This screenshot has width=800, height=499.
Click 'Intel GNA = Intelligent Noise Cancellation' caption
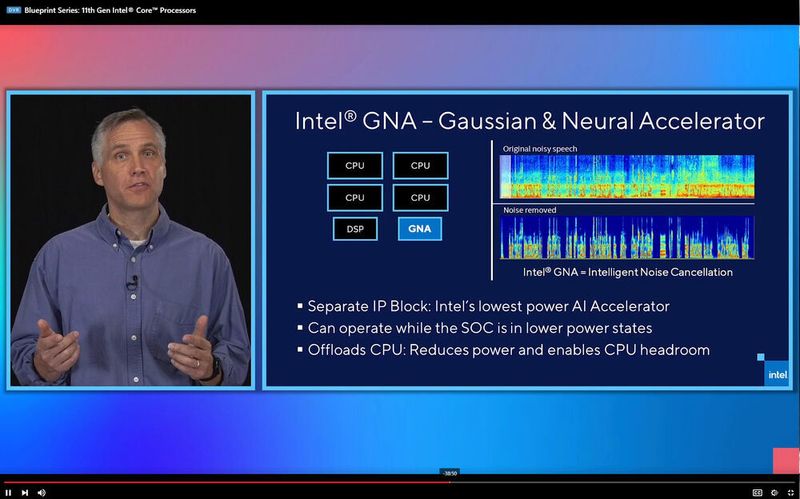628,272
